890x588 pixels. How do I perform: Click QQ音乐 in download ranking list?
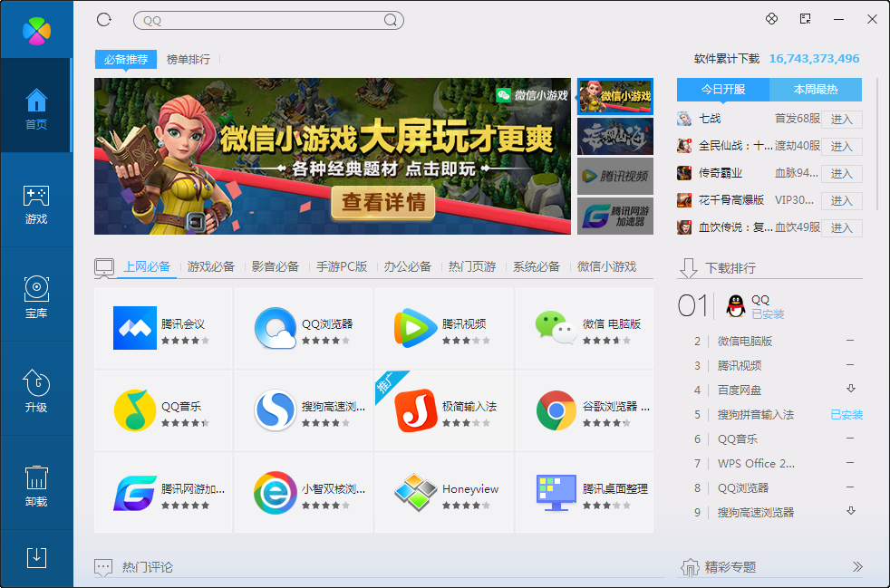(738, 439)
